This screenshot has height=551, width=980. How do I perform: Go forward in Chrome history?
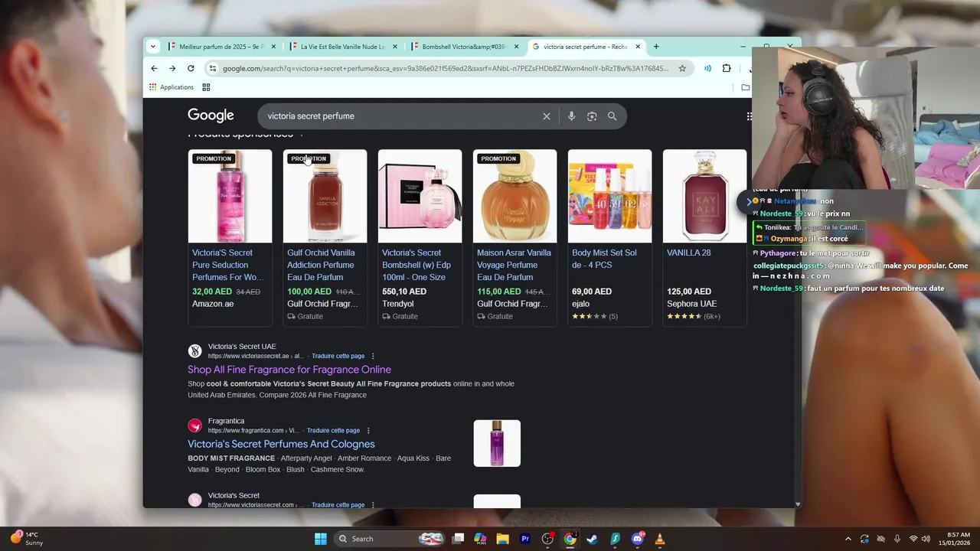point(172,68)
